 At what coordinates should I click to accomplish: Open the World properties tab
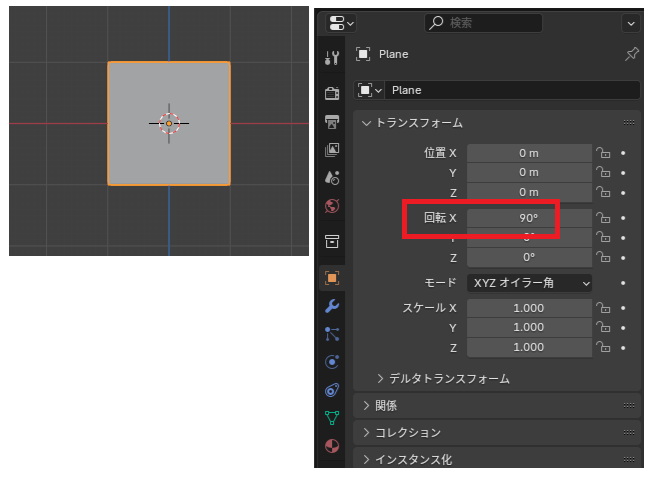tap(332, 206)
